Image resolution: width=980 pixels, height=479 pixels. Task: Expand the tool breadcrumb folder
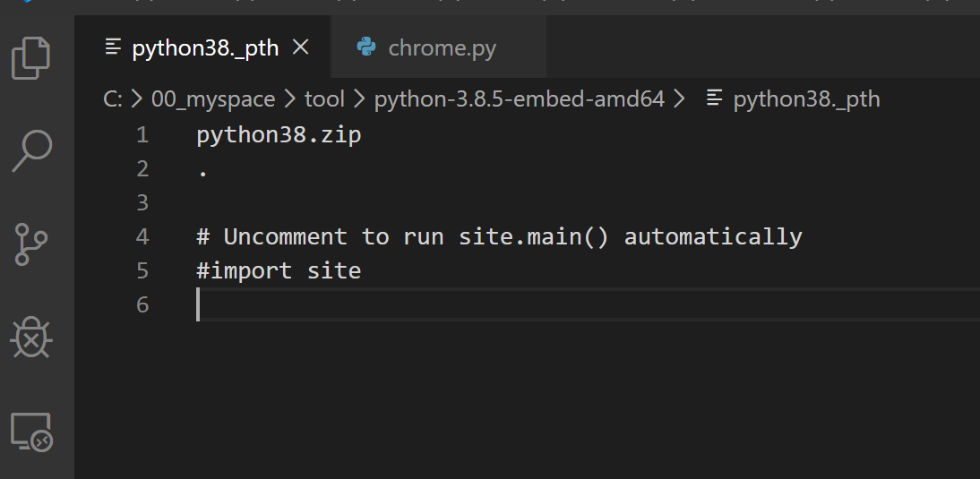click(x=324, y=99)
